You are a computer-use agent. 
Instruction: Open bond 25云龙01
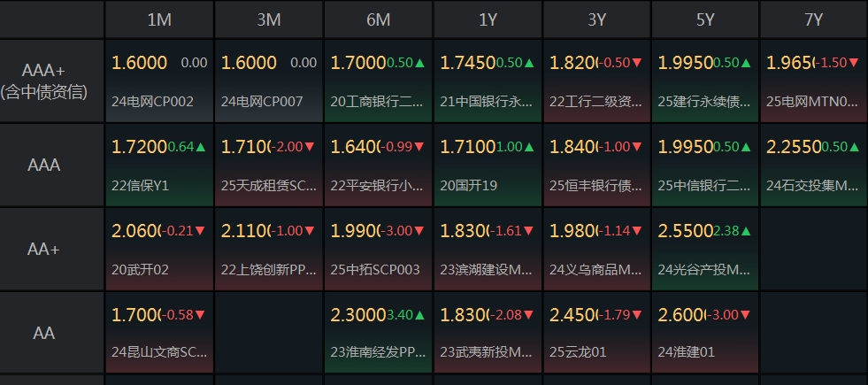coord(578,351)
